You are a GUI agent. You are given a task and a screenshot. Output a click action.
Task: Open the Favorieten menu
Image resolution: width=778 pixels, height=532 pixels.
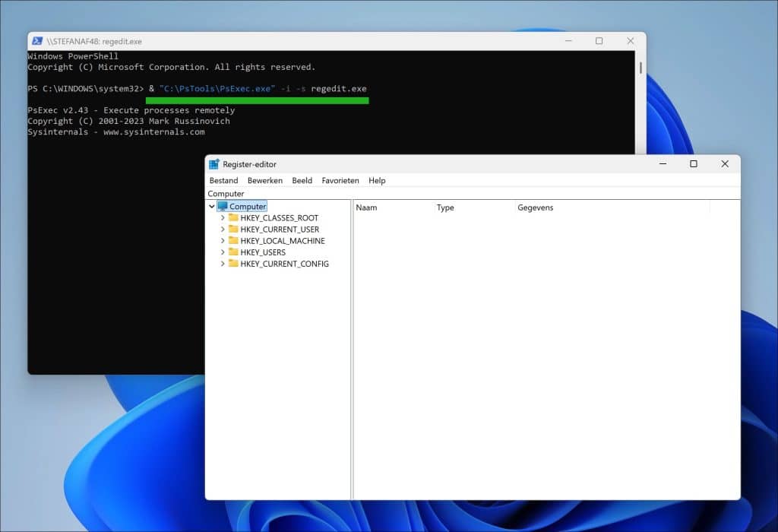coord(340,181)
